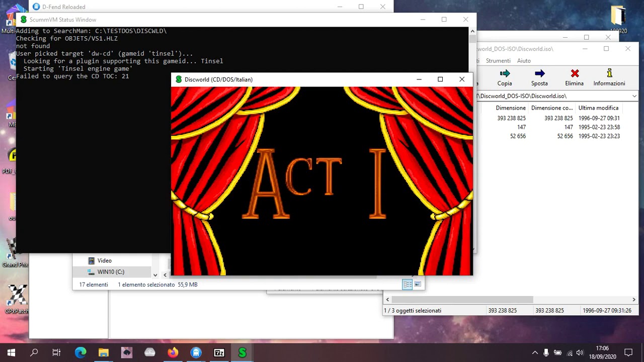Click the Act I curtain game screen
644x362 pixels.
tap(322, 181)
